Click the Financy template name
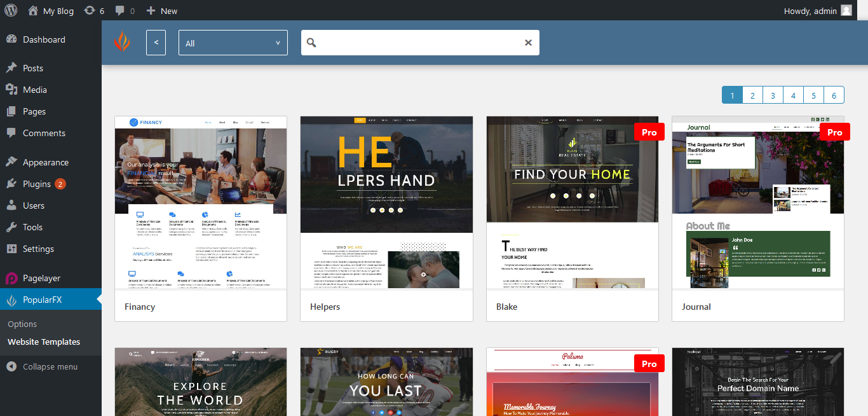The height and width of the screenshot is (416, 868). pos(140,307)
